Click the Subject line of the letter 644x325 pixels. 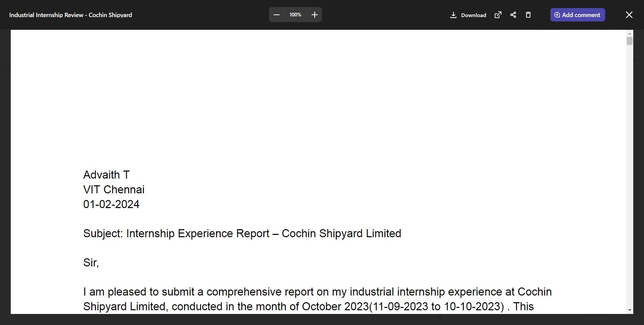[242, 234]
